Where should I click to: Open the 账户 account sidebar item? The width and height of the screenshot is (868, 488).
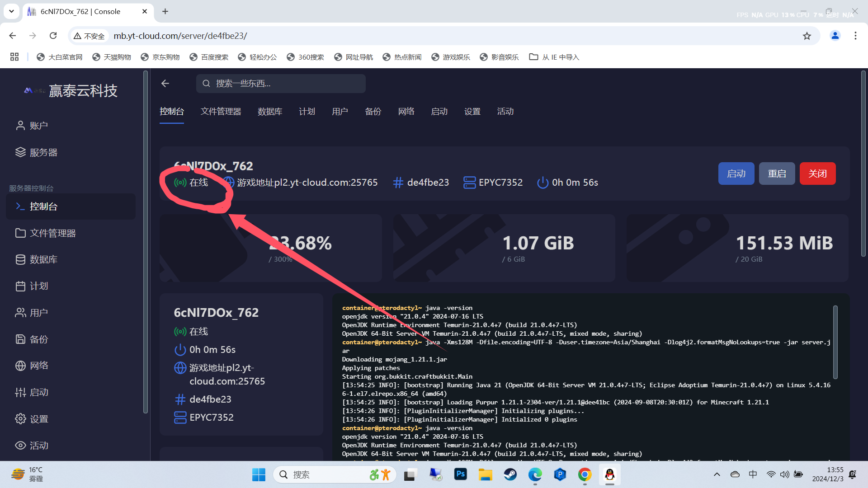coord(32,126)
